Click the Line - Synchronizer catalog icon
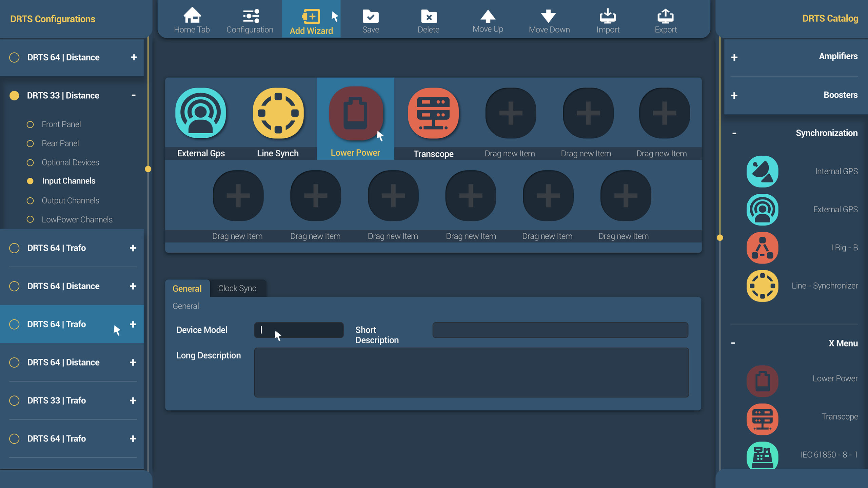868x488 pixels. [762, 286]
